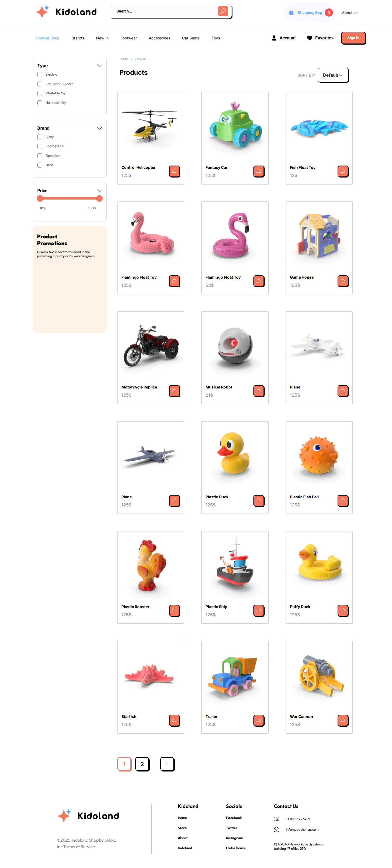This screenshot has height=868, width=392.
Task: Click the Sign in button
Action: (x=353, y=38)
